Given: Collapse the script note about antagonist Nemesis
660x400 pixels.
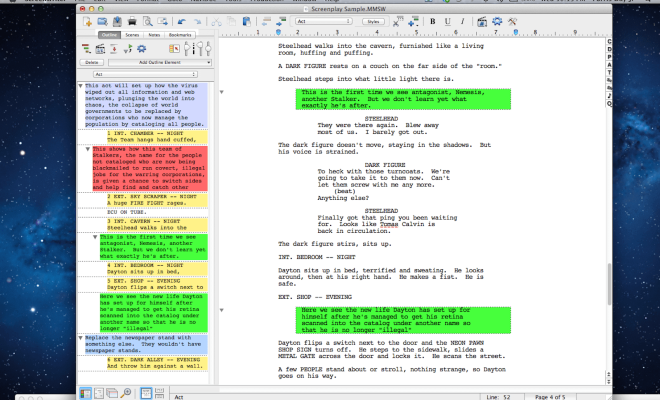Looking at the screenshot, I should click(x=221, y=92).
